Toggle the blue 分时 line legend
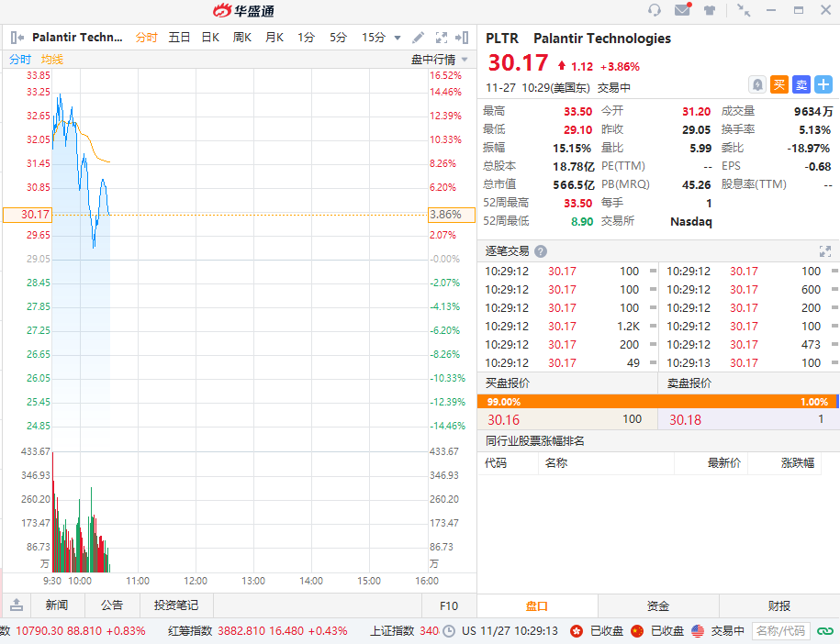Viewport: 840px width, 644px height. pyautogui.click(x=20, y=60)
